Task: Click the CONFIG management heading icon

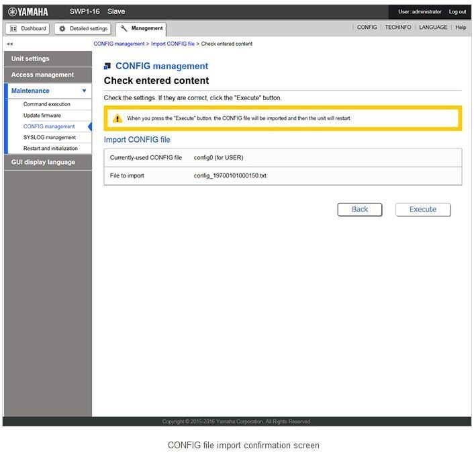Action: (107, 66)
